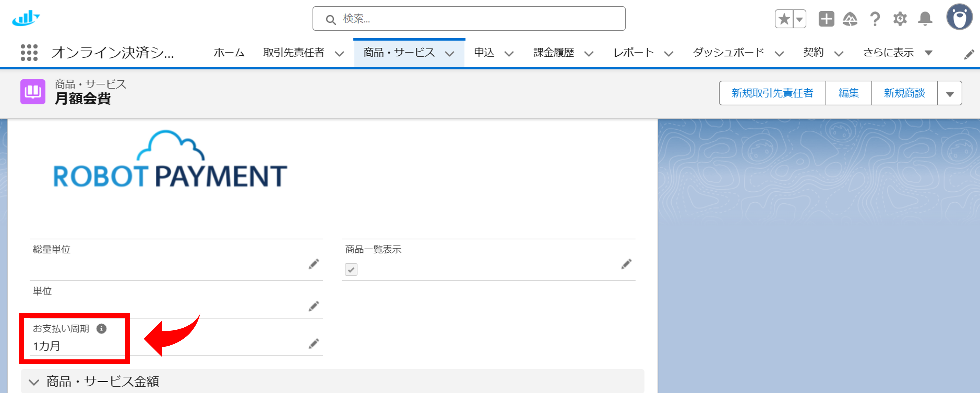Open the dropdown next to 新規商談
980x393 pixels.
pyautogui.click(x=949, y=93)
